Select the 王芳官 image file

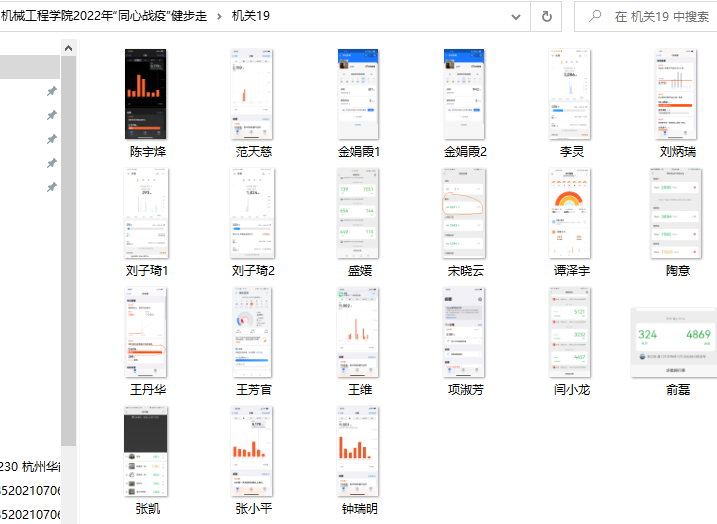(x=253, y=331)
